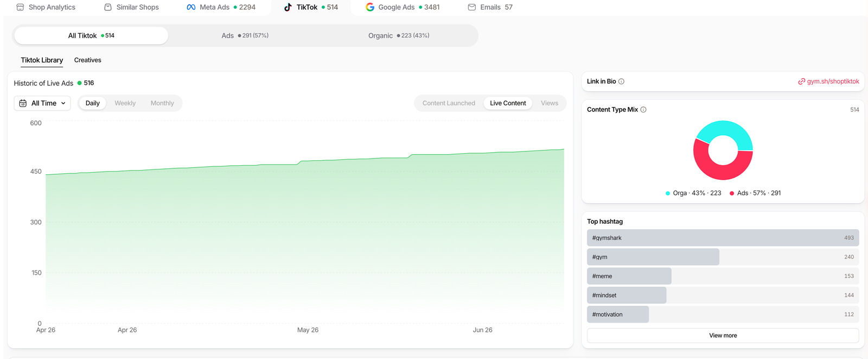Click the Historic of Live Ads title

tap(43, 83)
